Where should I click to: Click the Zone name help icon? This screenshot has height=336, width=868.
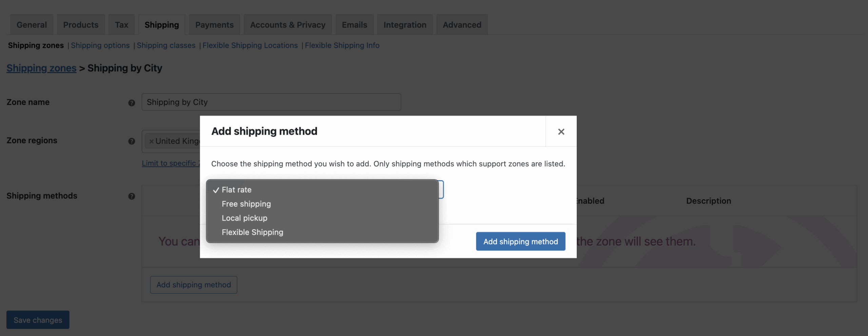(132, 103)
